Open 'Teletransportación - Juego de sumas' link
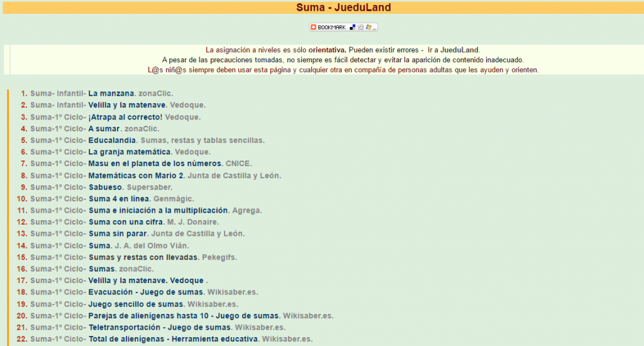644x346 pixels. (160, 327)
